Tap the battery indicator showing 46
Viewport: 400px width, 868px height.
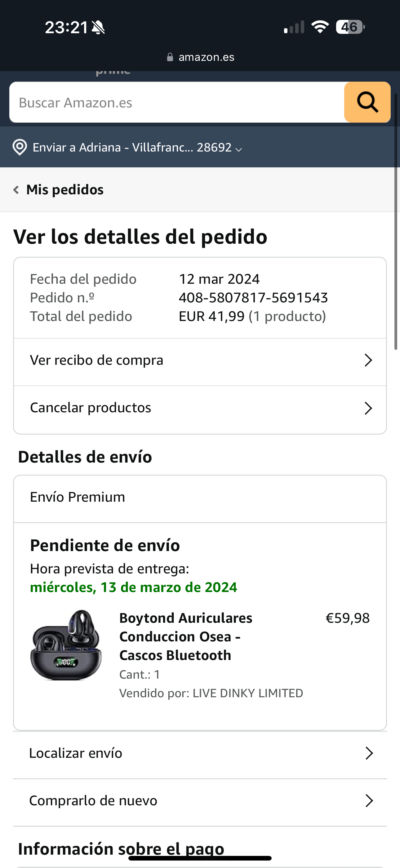point(350,27)
